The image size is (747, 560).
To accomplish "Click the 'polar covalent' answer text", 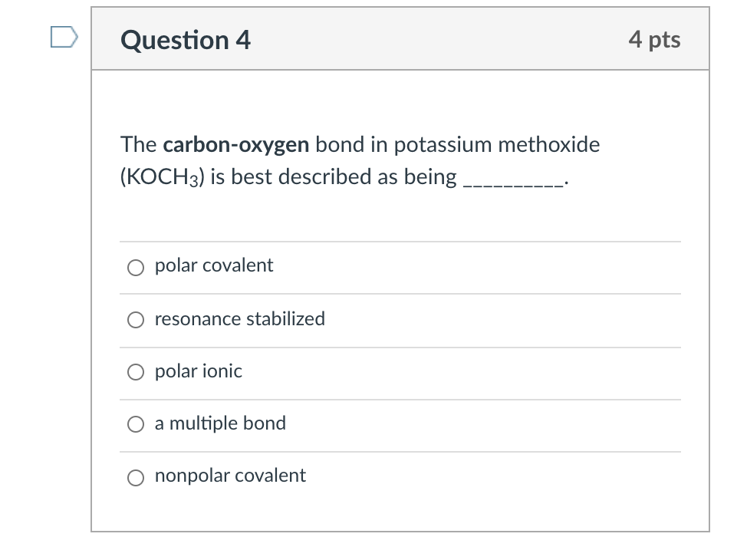I will click(213, 265).
